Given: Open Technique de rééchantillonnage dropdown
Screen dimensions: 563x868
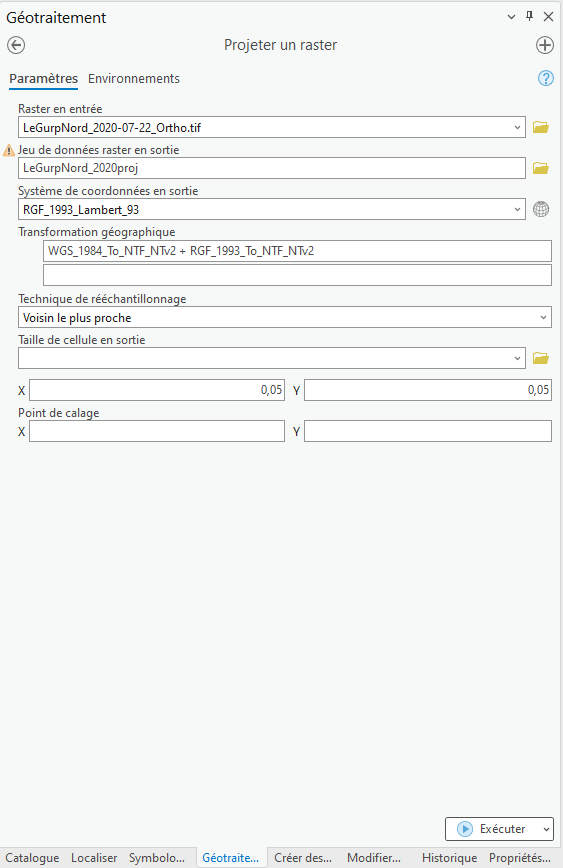Looking at the screenshot, I should [543, 317].
